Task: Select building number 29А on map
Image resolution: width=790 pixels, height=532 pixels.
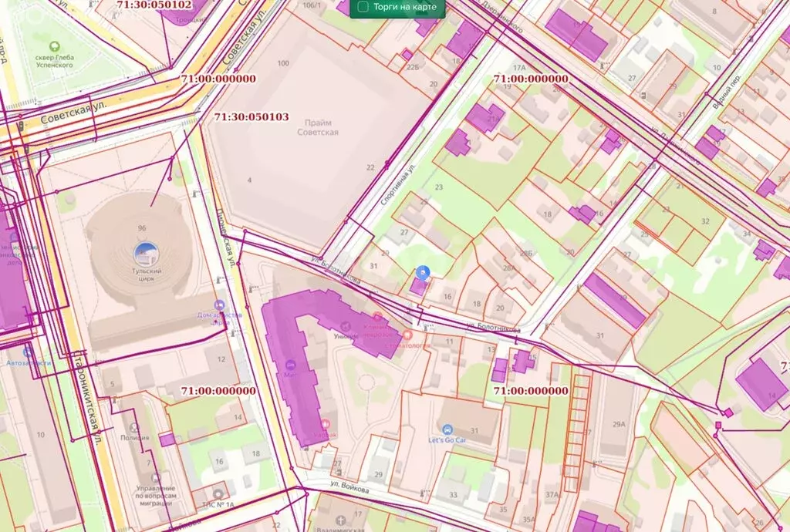Action: click(x=618, y=424)
